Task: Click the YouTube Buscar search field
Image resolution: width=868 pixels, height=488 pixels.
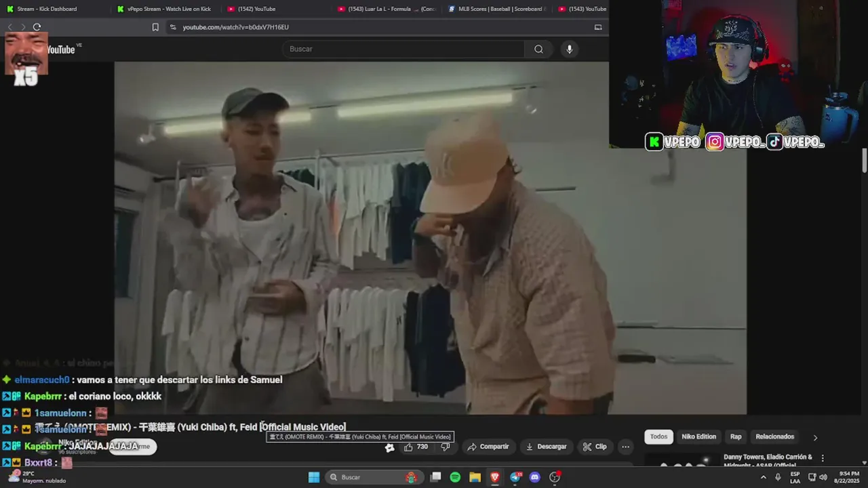Action: (x=403, y=49)
